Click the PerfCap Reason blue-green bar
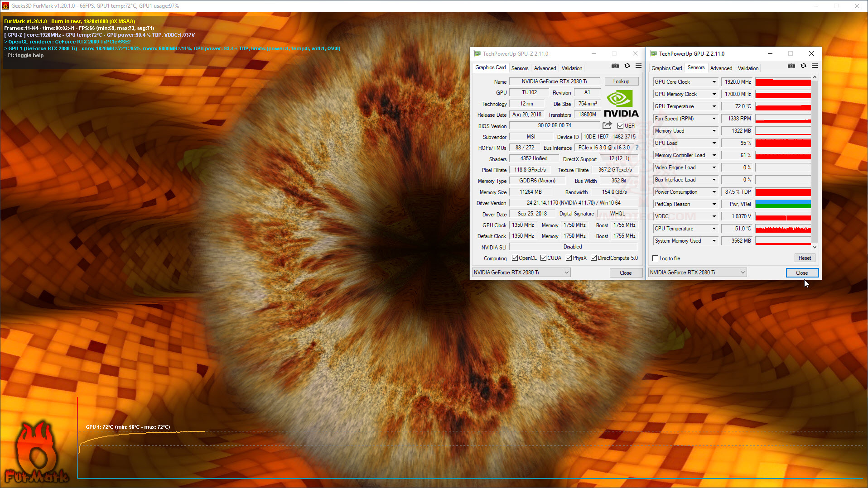This screenshot has width=868, height=488. click(783, 204)
